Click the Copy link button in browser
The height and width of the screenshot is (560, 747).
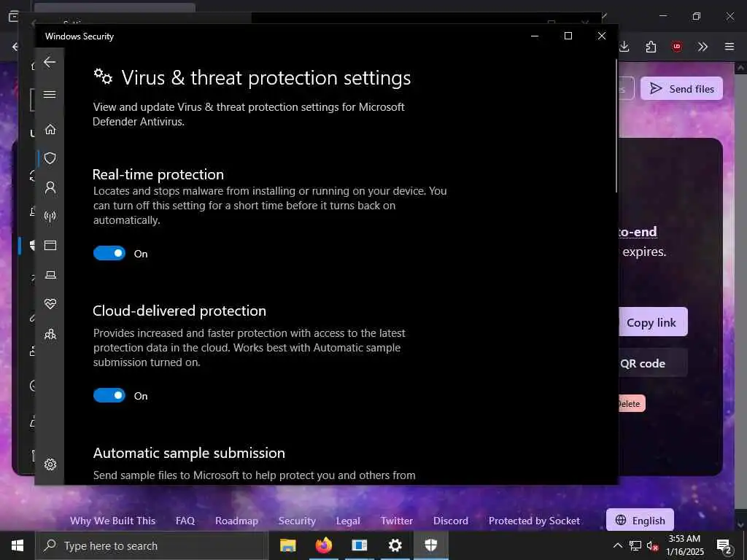(x=651, y=322)
